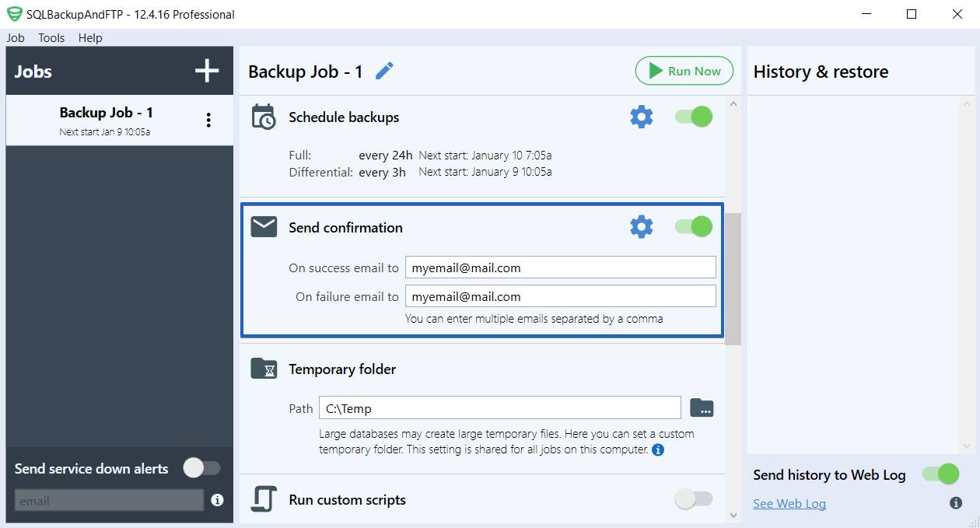Open the Tools menu
980x528 pixels.
pos(52,37)
